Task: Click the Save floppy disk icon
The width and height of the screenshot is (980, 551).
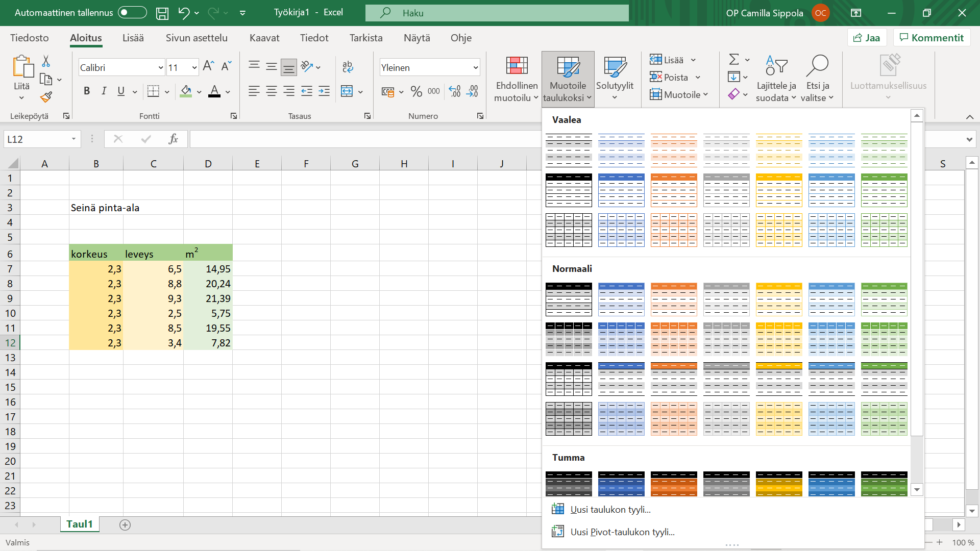Action: click(x=162, y=13)
